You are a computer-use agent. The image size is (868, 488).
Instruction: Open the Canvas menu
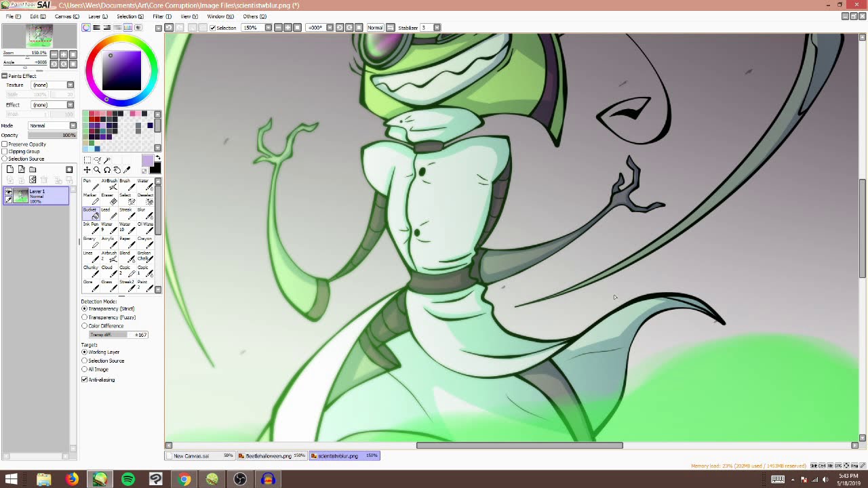pyautogui.click(x=66, y=16)
